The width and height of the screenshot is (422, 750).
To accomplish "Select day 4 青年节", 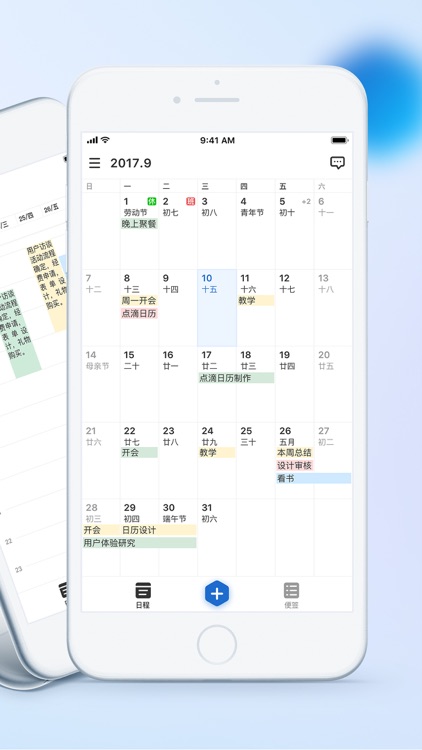I will coord(256,231).
